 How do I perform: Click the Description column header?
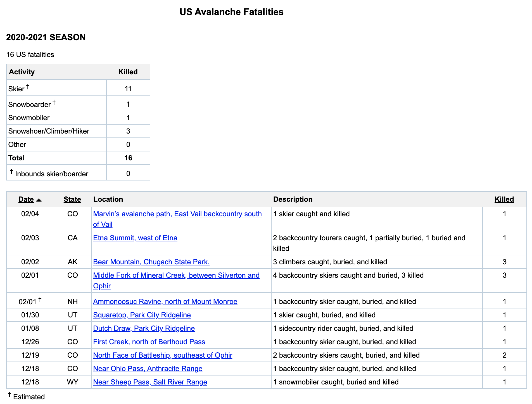293,199
